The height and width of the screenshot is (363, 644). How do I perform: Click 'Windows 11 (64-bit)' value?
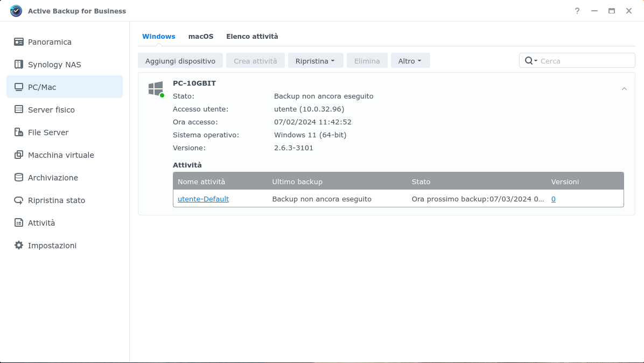[x=310, y=135]
